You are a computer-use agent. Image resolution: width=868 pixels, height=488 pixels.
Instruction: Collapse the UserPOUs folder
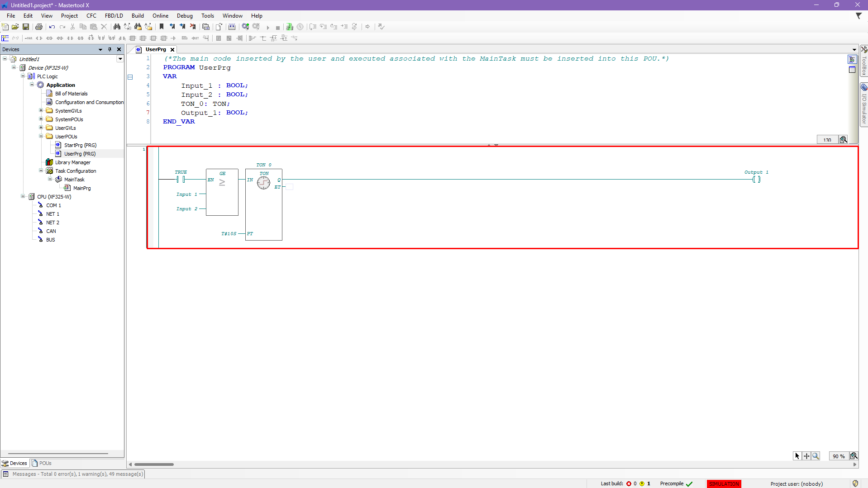tap(41, 136)
